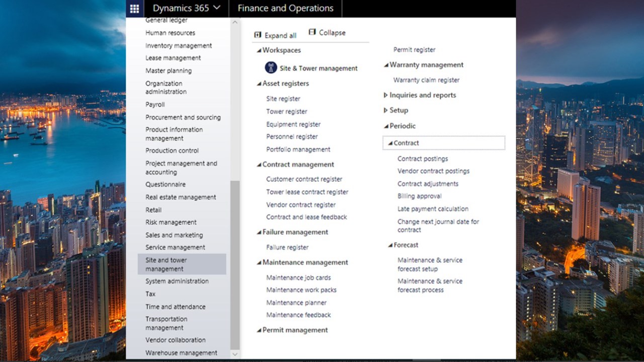Click the Collapse icon

pyautogui.click(x=312, y=32)
